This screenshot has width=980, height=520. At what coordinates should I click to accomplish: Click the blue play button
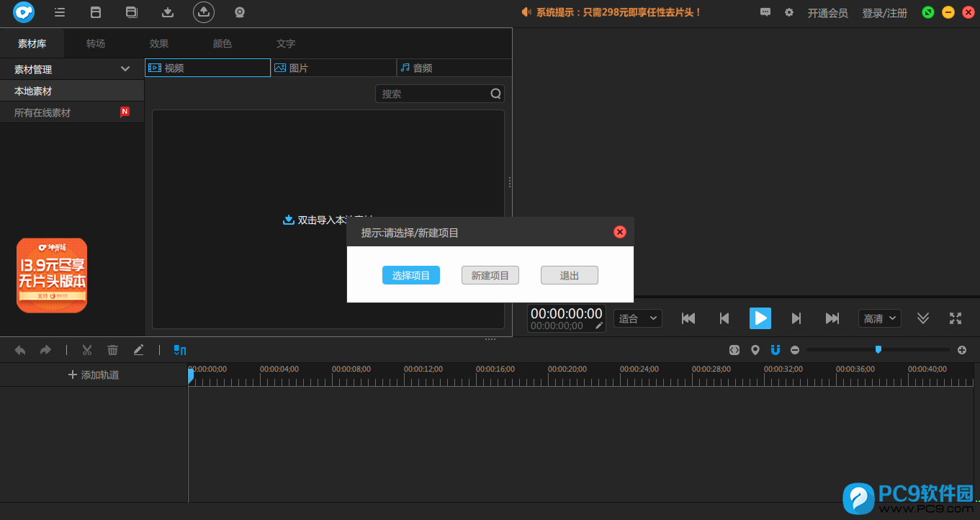point(760,318)
